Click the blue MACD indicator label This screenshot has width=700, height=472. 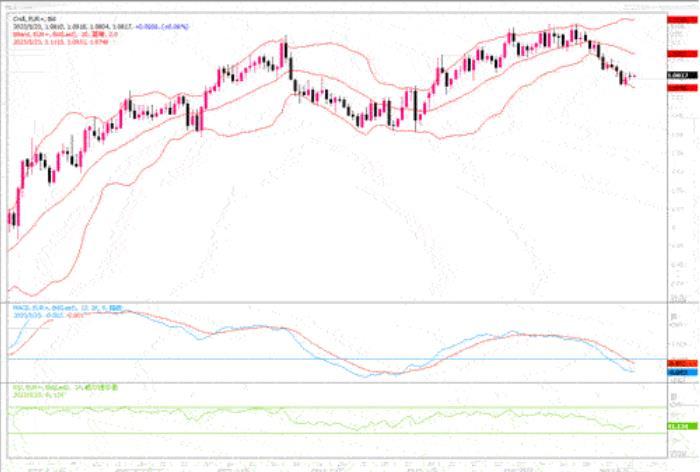click(x=67, y=308)
